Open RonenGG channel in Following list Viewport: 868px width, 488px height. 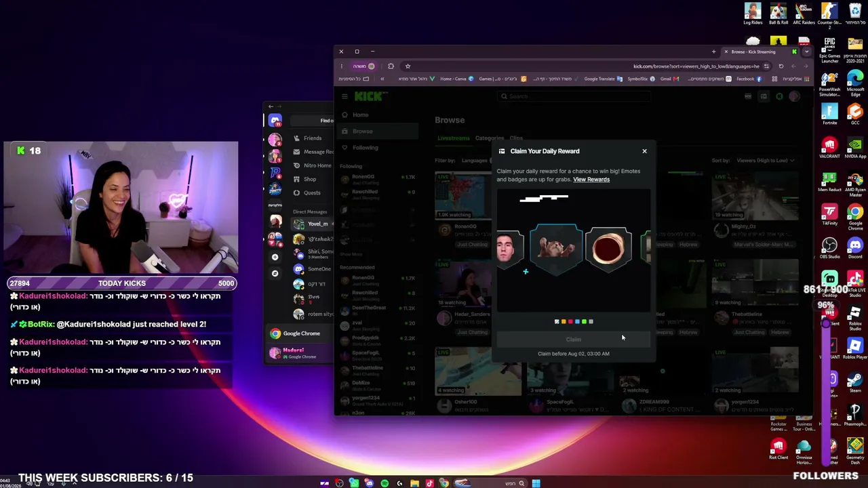coord(377,179)
